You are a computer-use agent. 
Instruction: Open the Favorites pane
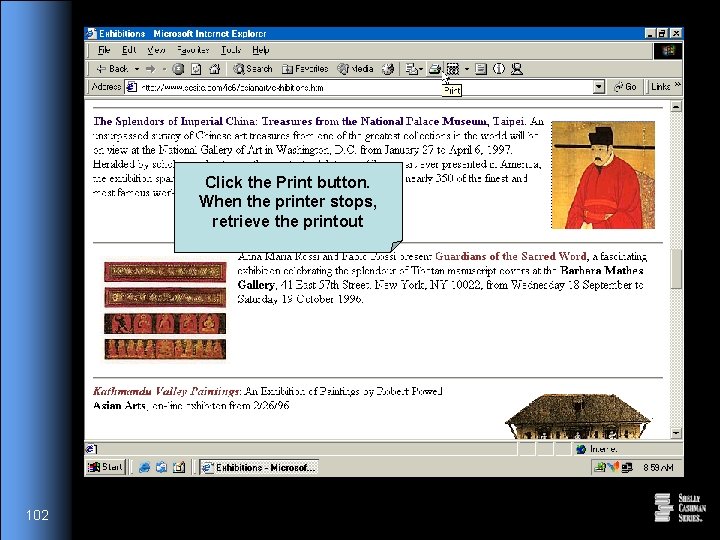coord(305,69)
